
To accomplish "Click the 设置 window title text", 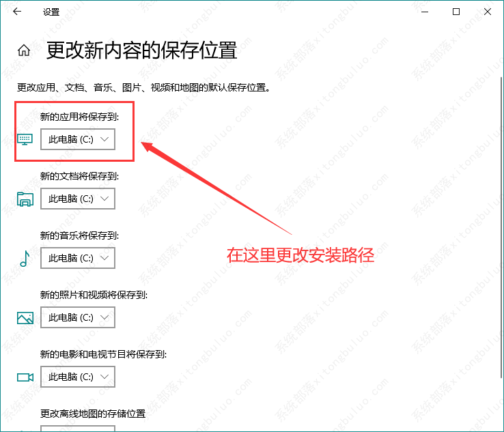I will [x=51, y=12].
